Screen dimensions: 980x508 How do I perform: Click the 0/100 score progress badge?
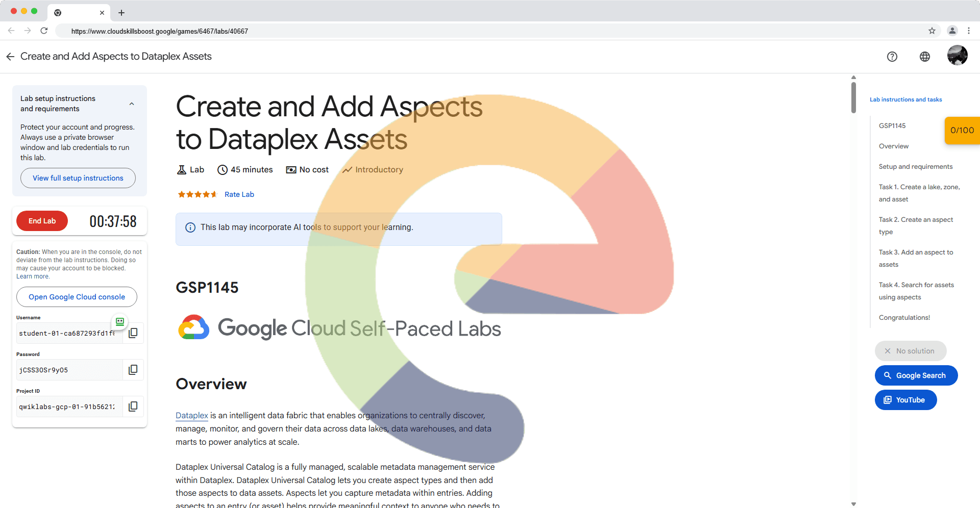click(962, 131)
